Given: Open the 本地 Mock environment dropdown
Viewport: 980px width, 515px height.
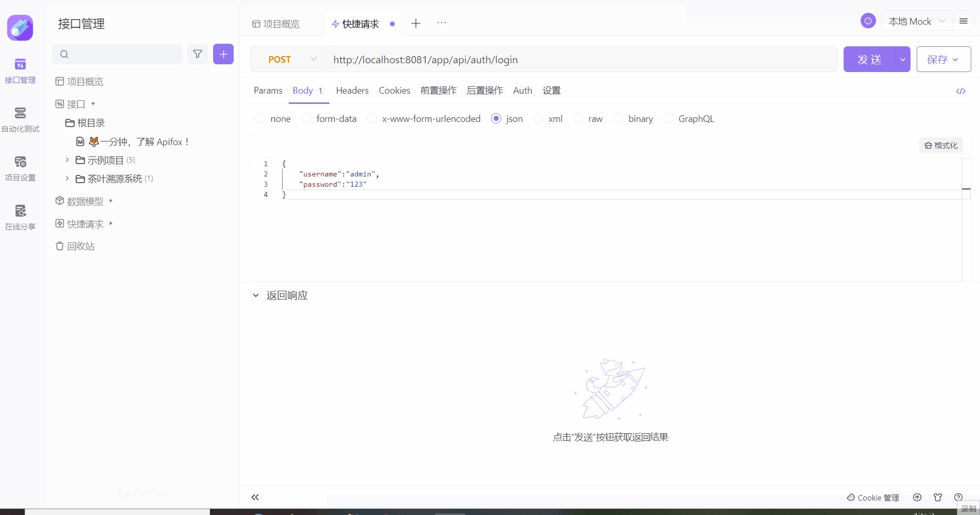Looking at the screenshot, I should tap(916, 21).
